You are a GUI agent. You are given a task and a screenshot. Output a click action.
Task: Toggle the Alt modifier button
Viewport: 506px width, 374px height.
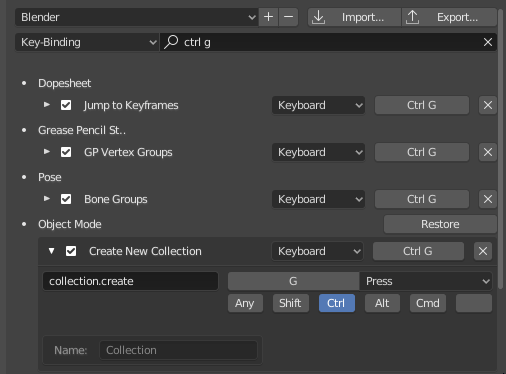[x=382, y=303]
